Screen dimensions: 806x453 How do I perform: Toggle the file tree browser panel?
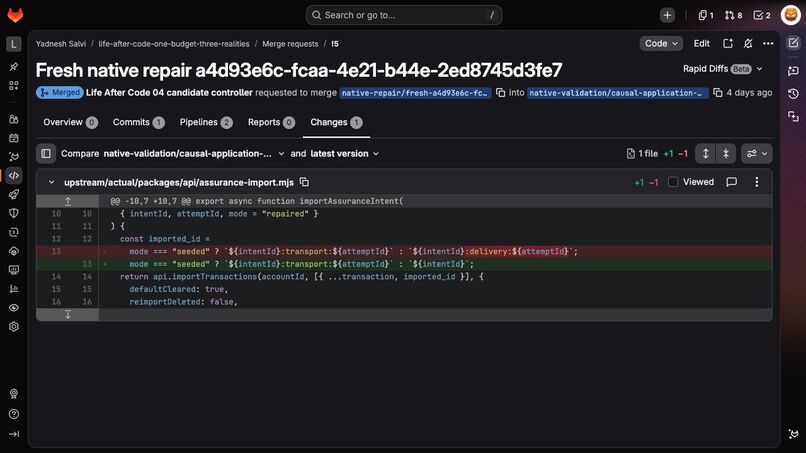(46, 154)
